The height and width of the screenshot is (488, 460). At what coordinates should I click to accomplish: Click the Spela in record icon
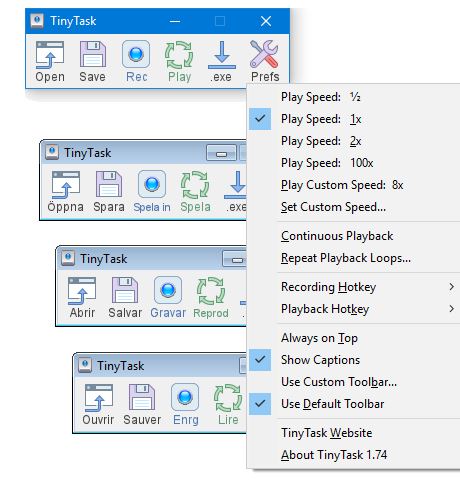click(152, 184)
